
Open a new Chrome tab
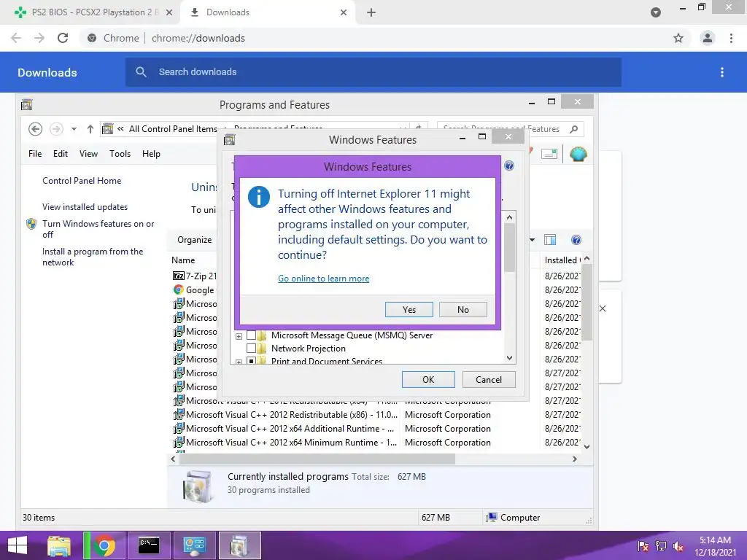[371, 12]
